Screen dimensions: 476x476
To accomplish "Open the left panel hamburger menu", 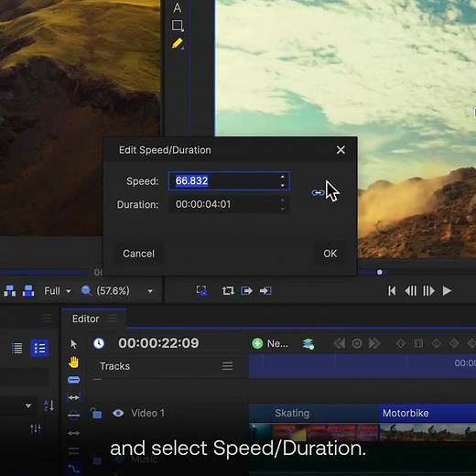I will [x=47, y=319].
